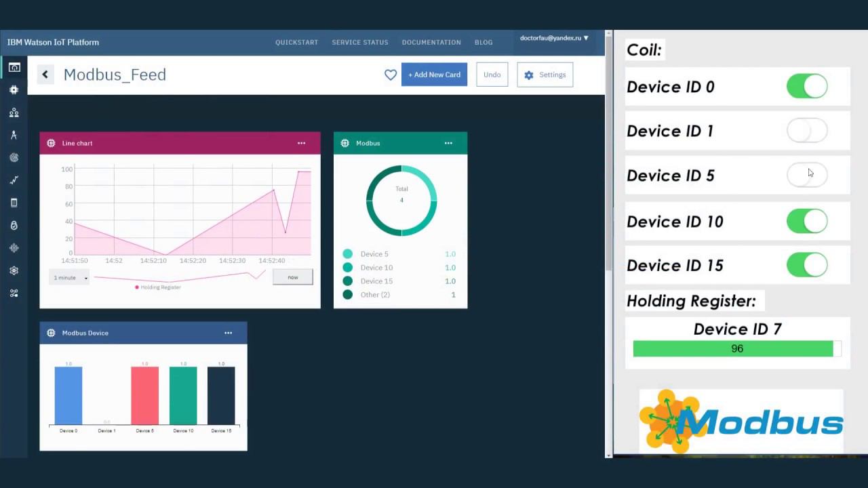Click the now button on the line chart
Viewport: 868px width, 488px height.
coord(293,277)
